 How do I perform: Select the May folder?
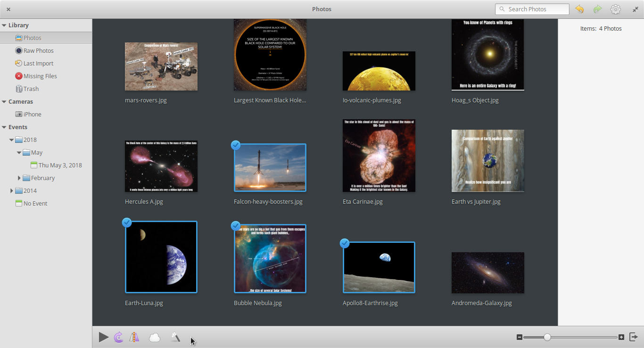tap(46, 152)
